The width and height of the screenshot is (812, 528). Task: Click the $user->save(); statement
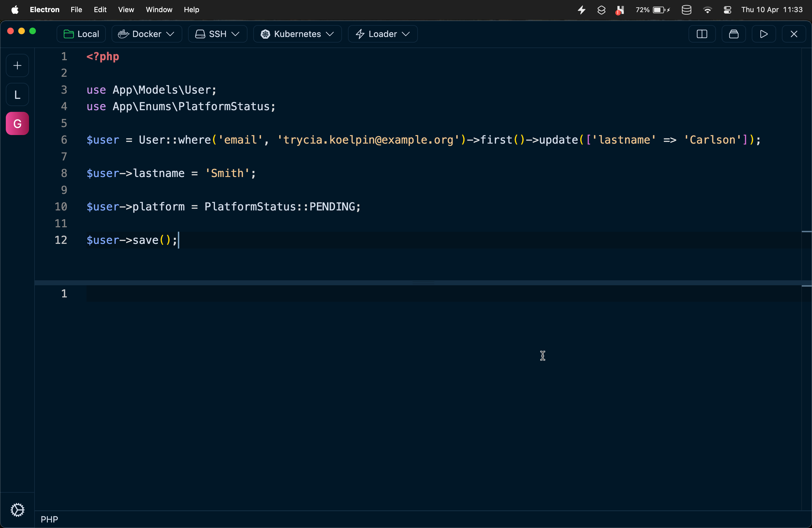pyautogui.click(x=132, y=240)
